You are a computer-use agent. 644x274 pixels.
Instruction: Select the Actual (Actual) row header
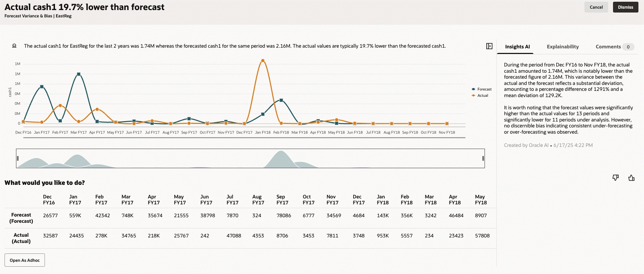[21, 238]
